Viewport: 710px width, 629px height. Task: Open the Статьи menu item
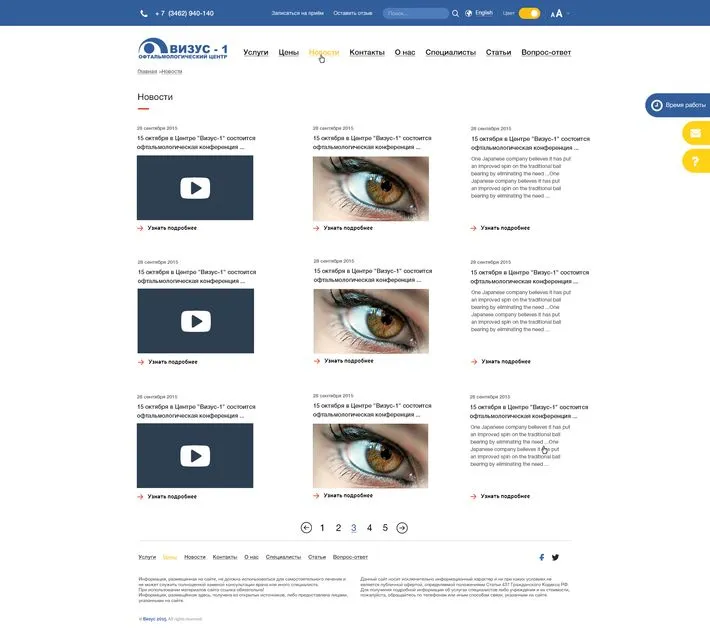click(x=499, y=53)
